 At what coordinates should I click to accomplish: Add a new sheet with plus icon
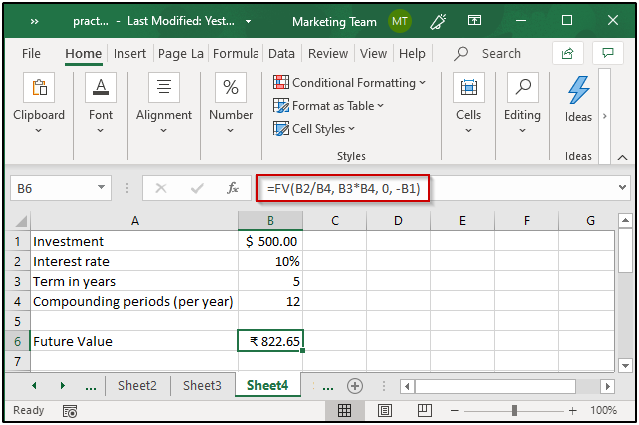[x=355, y=386]
